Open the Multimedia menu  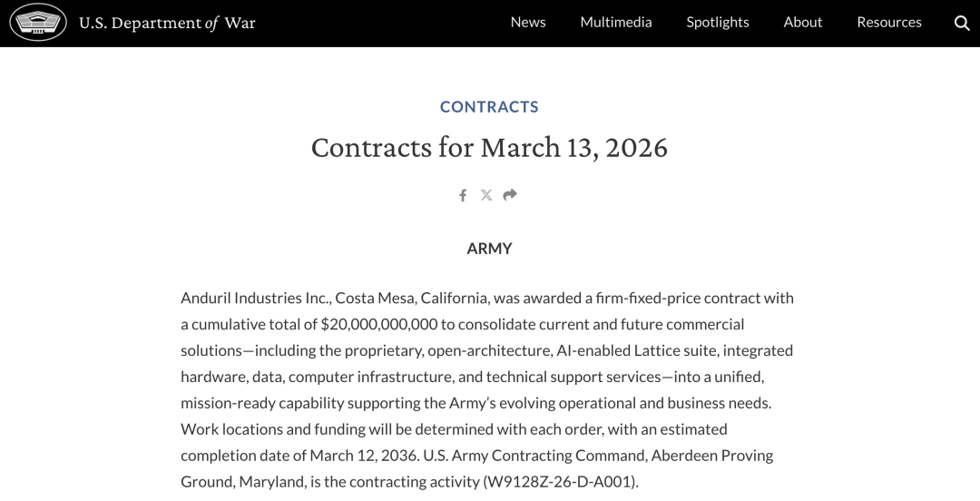616,23
